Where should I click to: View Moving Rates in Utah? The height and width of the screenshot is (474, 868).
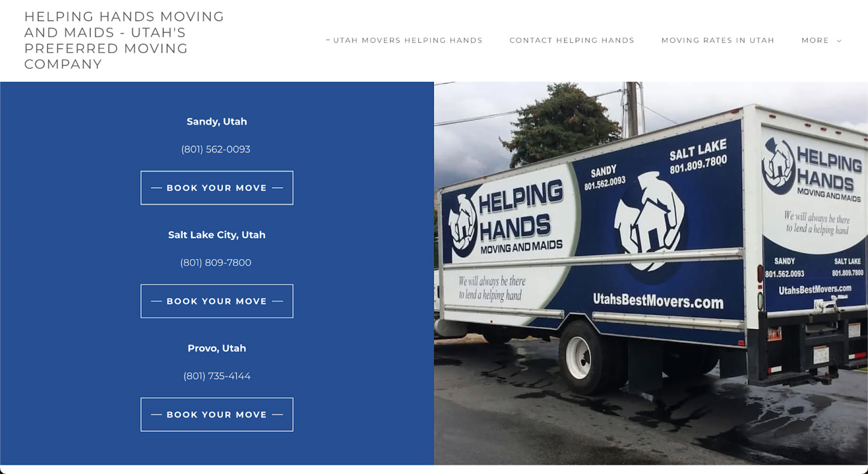click(718, 41)
